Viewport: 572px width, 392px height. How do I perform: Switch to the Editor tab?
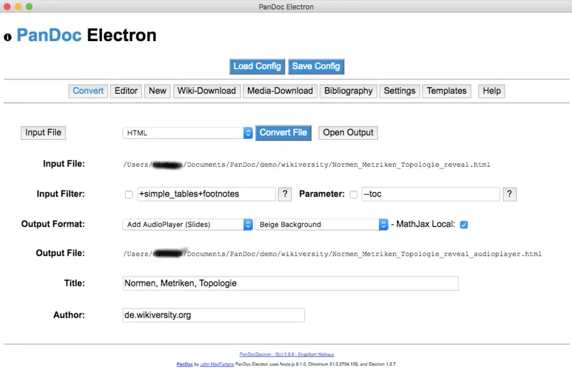point(126,91)
